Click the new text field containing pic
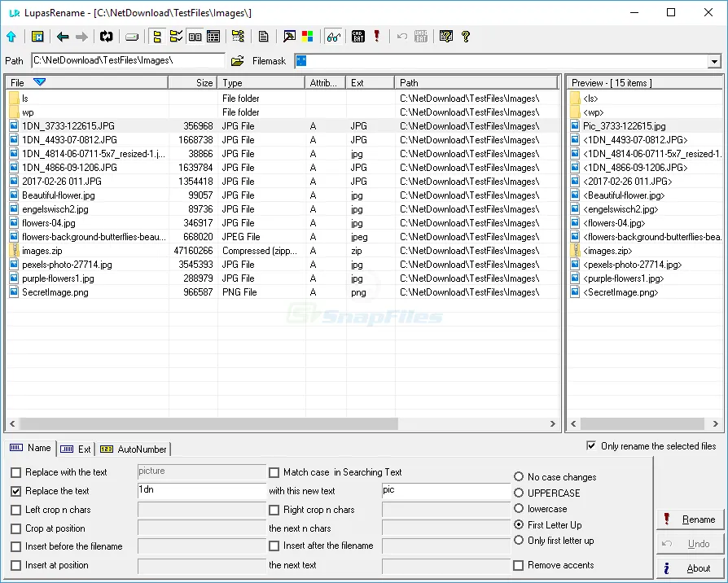Screen dimensions: 728x583 click(x=445, y=490)
